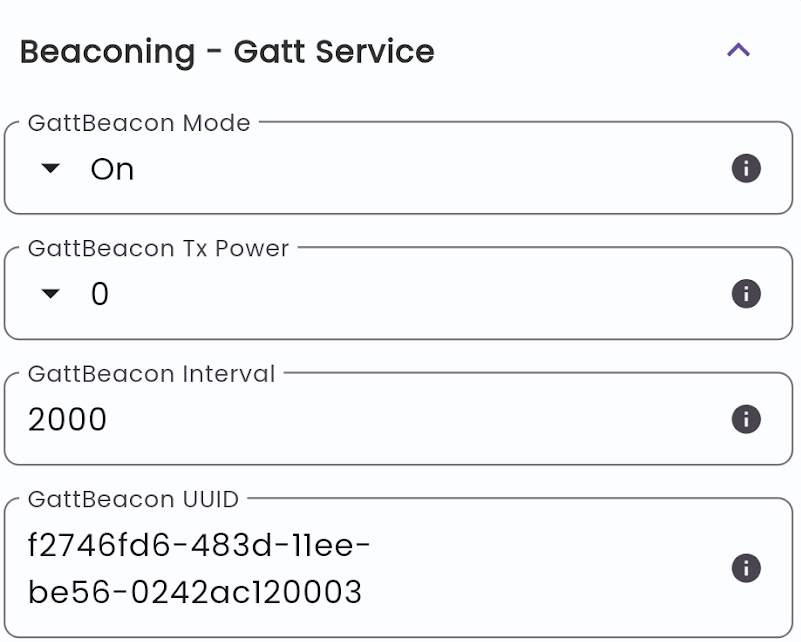Viewport: 801px width, 642px height.
Task: Click the info icon for GattBeacon Interval
Action: click(745, 419)
